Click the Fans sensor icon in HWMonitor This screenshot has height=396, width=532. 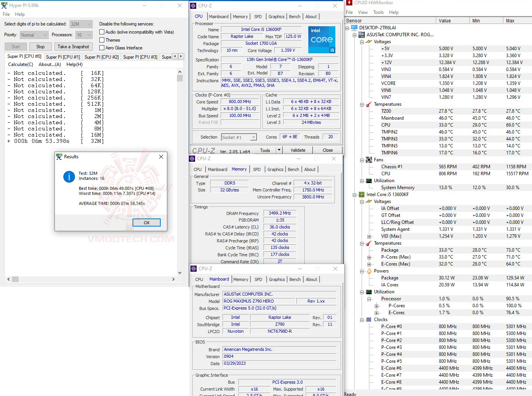coord(368,159)
